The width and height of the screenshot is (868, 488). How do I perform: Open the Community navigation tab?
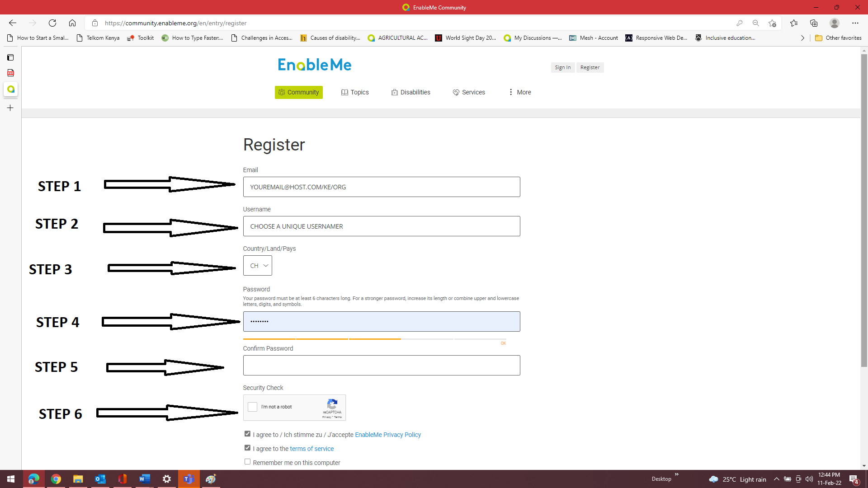pyautogui.click(x=299, y=92)
